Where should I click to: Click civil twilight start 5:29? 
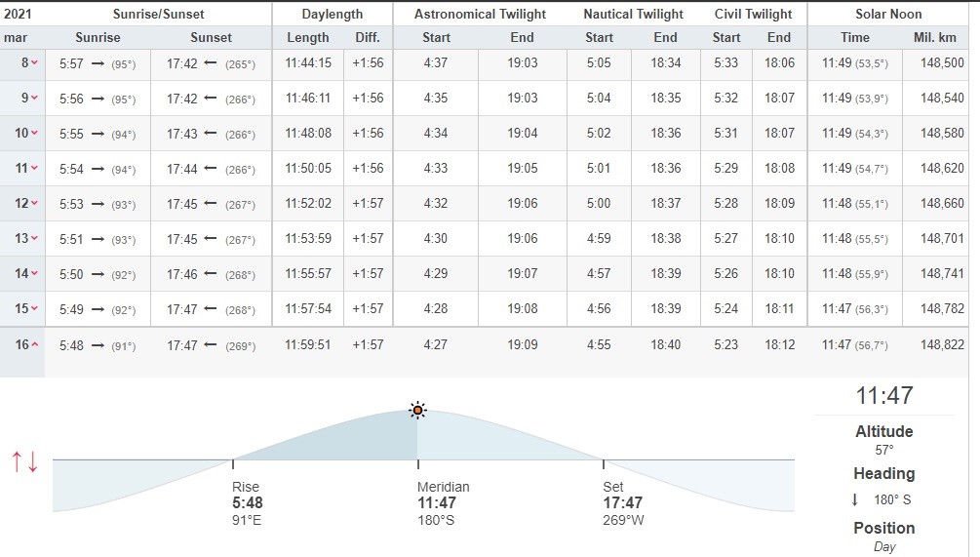point(725,168)
